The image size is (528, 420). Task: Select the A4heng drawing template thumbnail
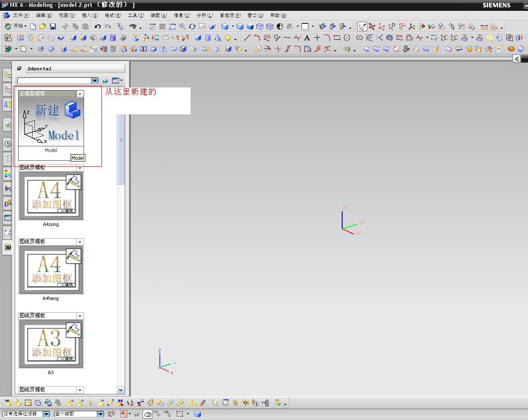pos(51,270)
